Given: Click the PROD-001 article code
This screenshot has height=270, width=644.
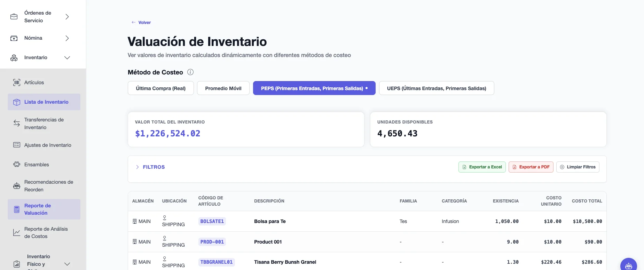Looking at the screenshot, I should (x=212, y=242).
